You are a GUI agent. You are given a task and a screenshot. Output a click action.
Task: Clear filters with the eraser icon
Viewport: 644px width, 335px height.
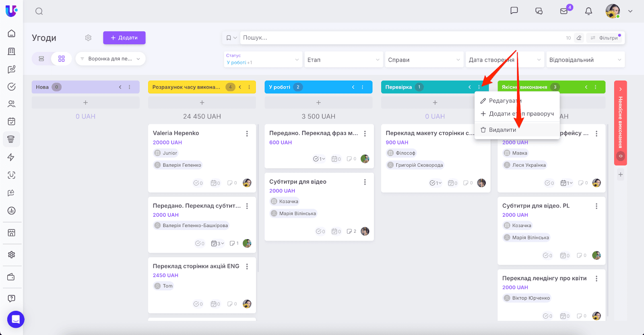click(579, 38)
